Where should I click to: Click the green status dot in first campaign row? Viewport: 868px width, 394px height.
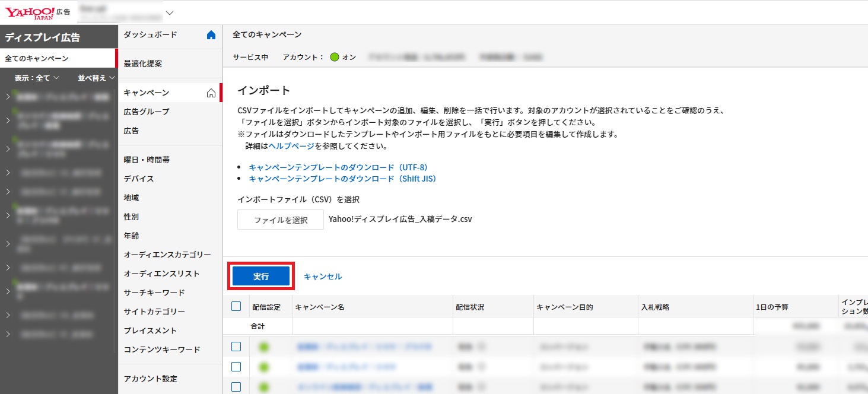(264, 347)
